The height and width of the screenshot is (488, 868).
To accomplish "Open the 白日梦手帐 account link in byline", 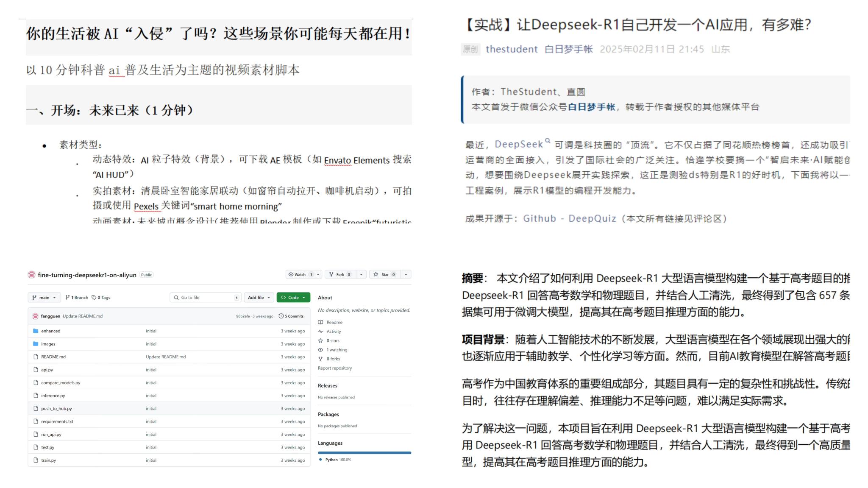I will (568, 49).
